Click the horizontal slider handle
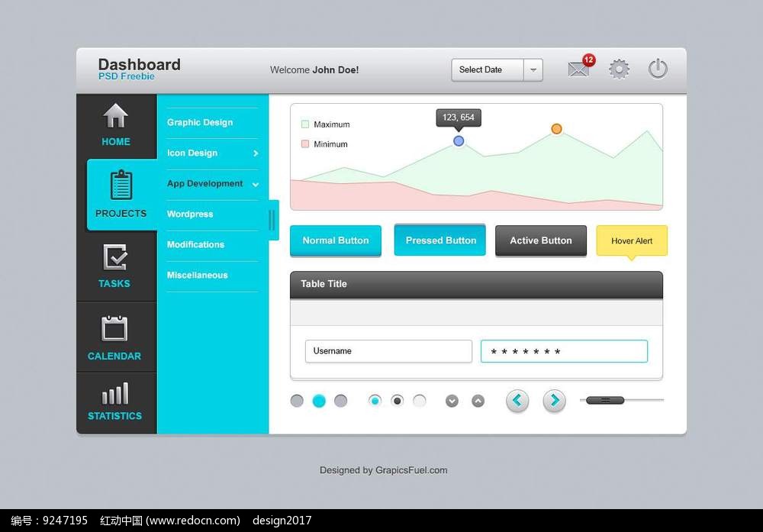The height and width of the screenshot is (532, 763). 605,400
